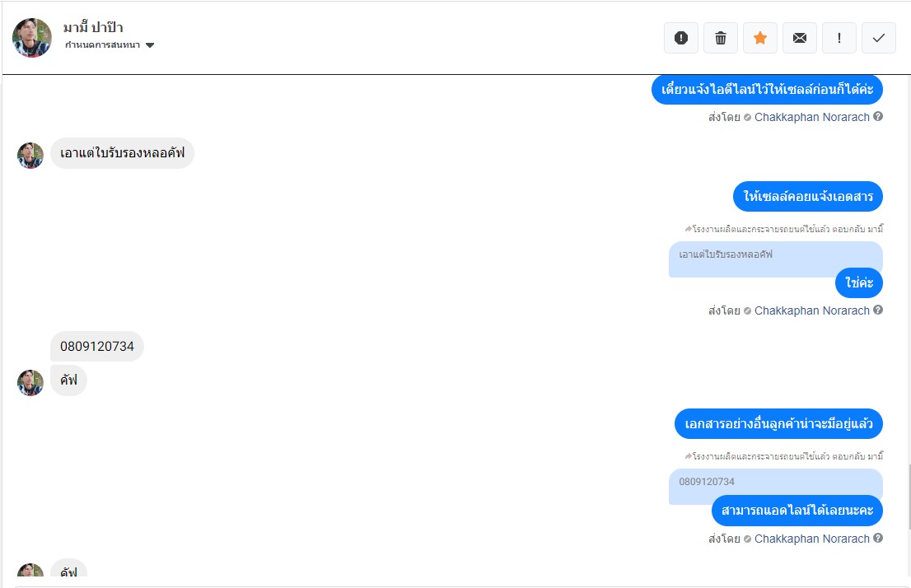Click the ให้เซลล์คอยแจ้งเอดสาร sent message bubble
Viewport: 911px width, 588px height.
(807, 197)
